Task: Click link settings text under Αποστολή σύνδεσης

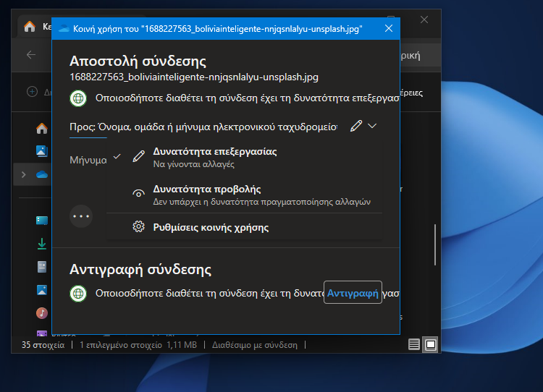Action: coord(248,98)
